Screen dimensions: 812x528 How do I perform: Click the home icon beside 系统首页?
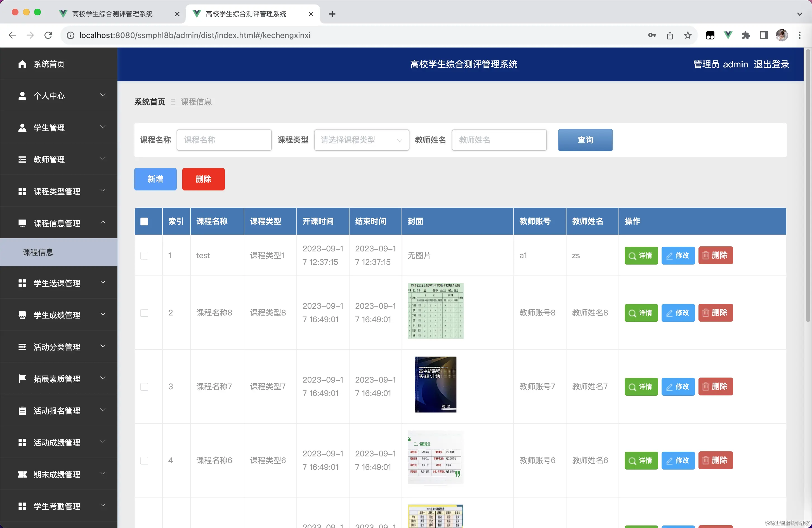tap(22, 64)
